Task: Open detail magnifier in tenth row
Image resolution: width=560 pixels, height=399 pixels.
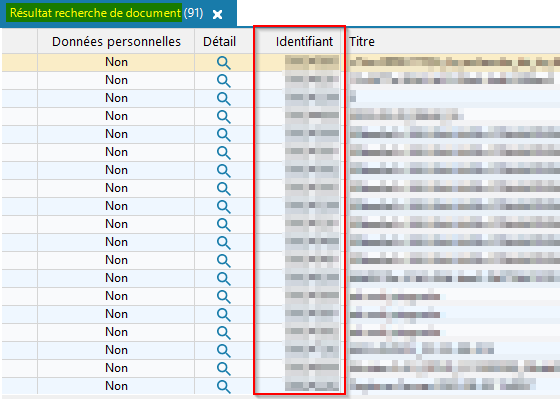Action: (224, 225)
